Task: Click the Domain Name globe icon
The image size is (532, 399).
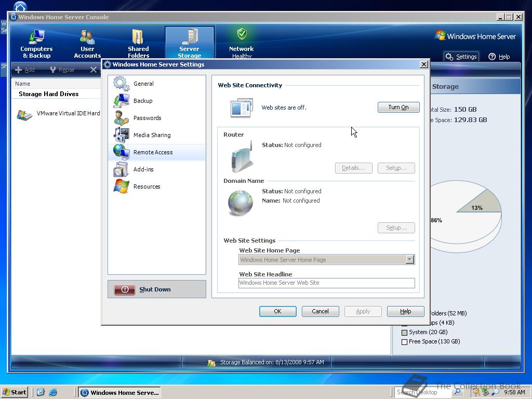Action: [240, 203]
